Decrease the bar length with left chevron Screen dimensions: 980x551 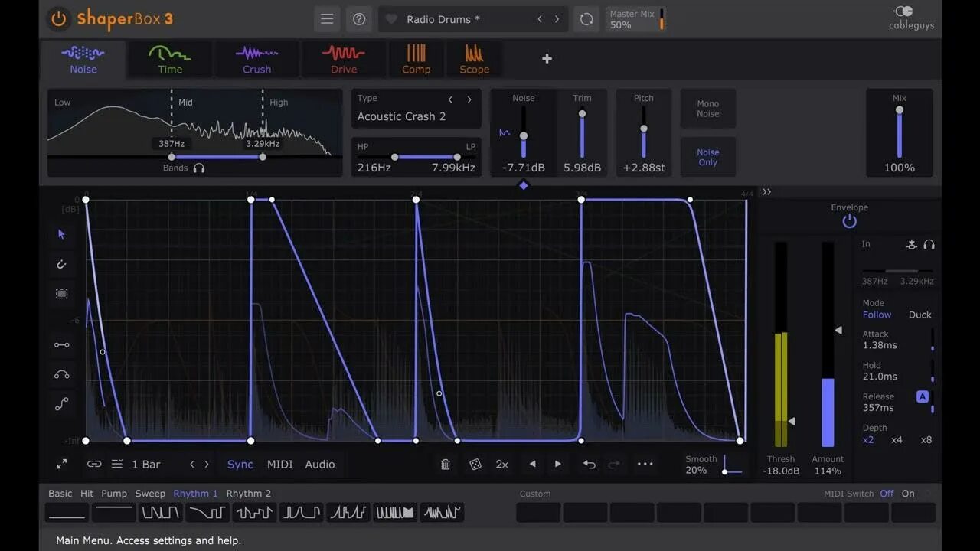coord(192,465)
